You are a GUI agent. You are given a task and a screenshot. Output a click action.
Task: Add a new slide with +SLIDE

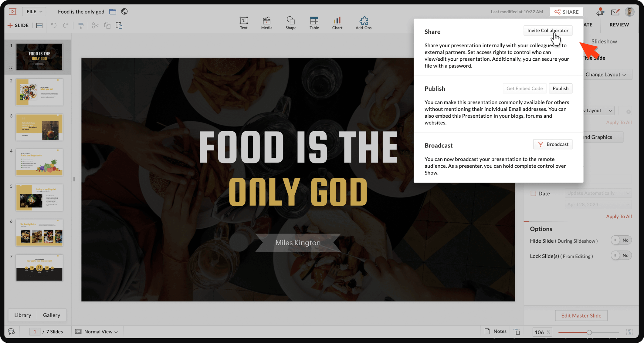pos(18,25)
